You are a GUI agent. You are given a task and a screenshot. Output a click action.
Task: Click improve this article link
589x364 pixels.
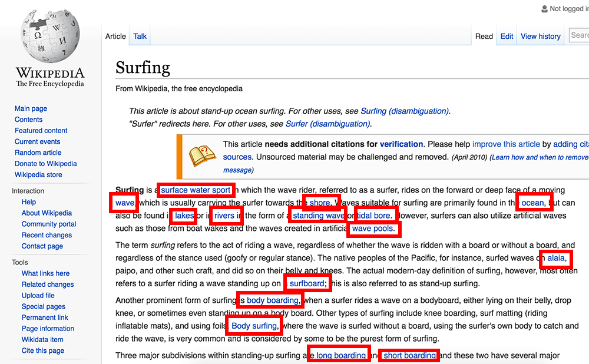point(506,144)
